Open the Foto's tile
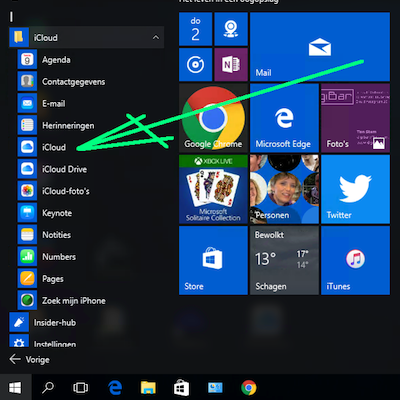400x400 pixels. pyautogui.click(x=355, y=118)
